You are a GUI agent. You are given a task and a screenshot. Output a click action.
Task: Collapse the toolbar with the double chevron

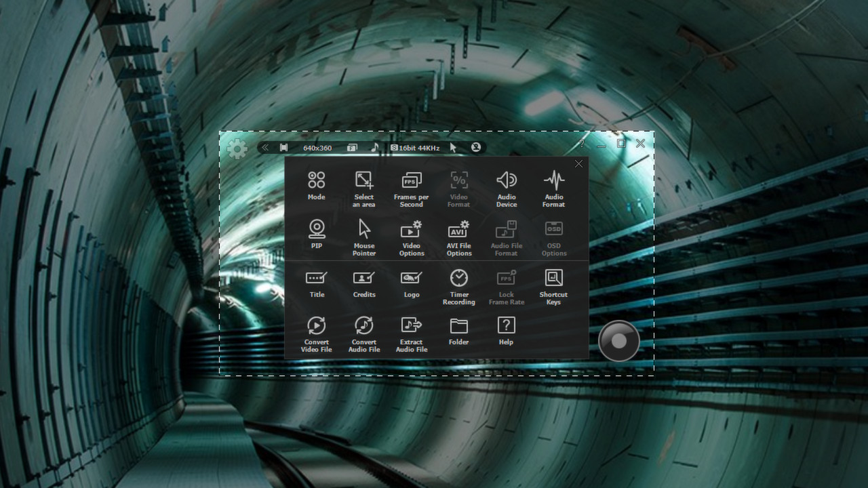pos(265,147)
